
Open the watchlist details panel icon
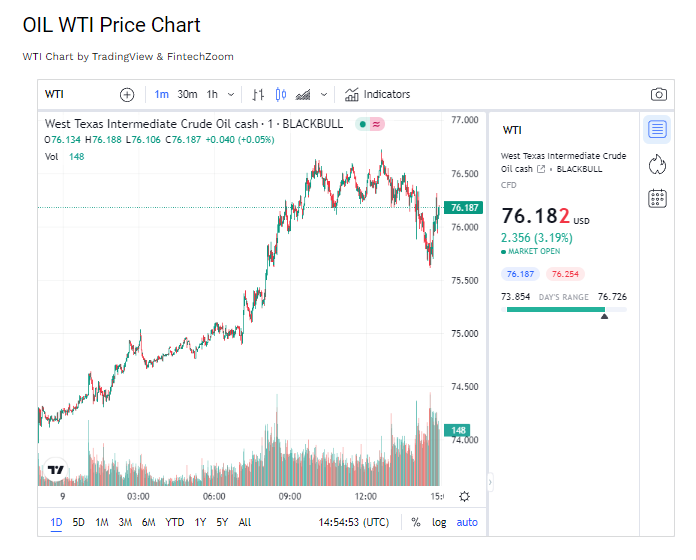657,130
